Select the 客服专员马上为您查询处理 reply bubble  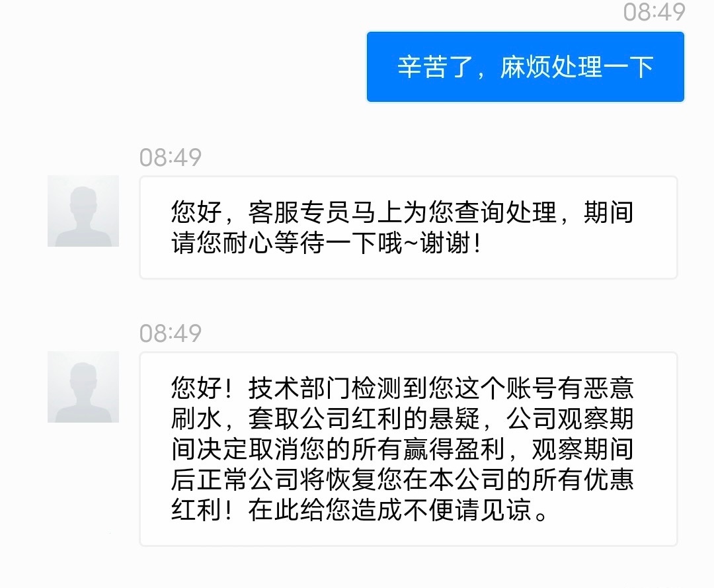coord(408,227)
